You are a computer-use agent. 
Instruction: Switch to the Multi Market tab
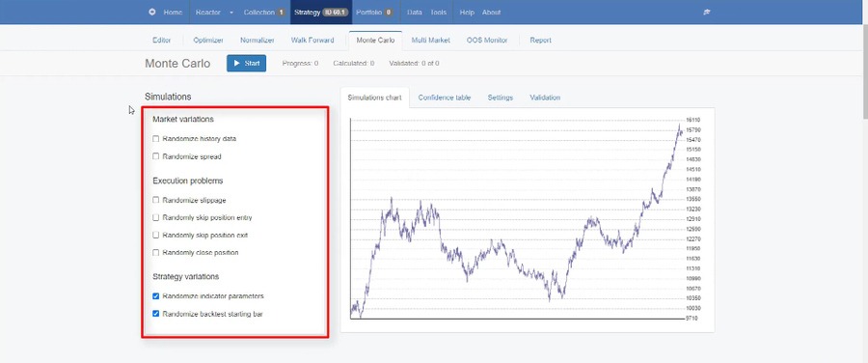430,40
